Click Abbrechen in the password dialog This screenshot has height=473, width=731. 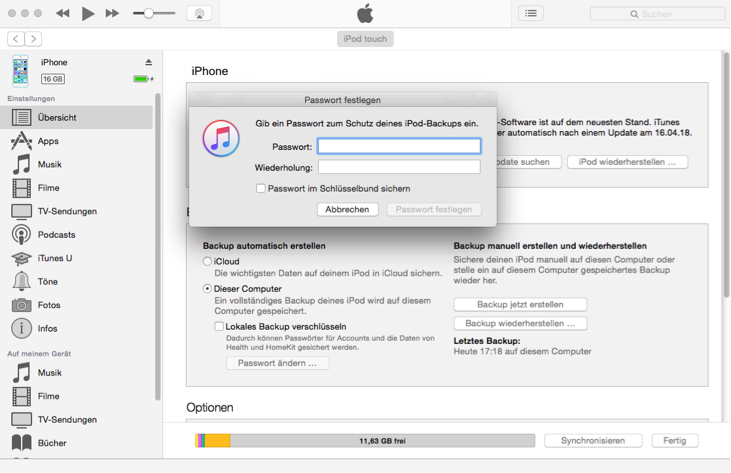point(347,210)
